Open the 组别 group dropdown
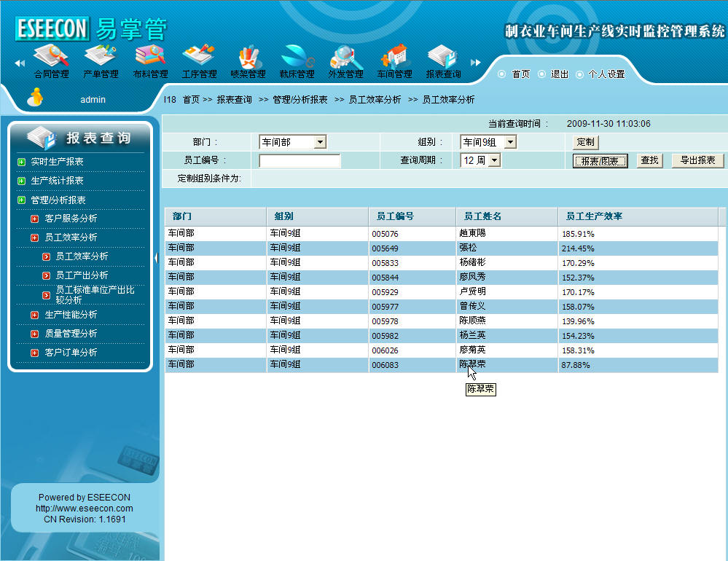728x561 pixels. pyautogui.click(x=510, y=143)
